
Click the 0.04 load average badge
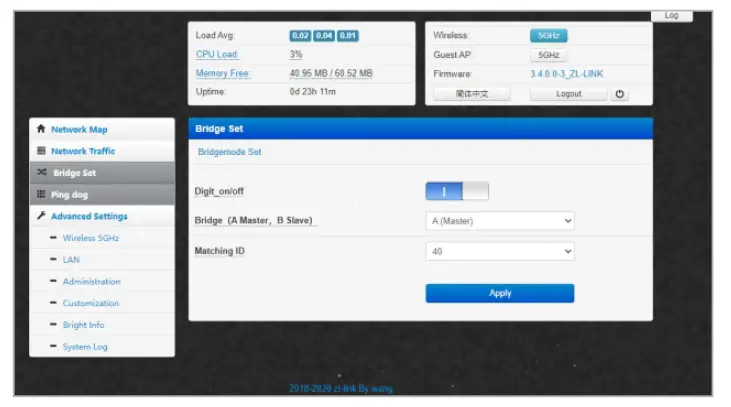coord(324,35)
